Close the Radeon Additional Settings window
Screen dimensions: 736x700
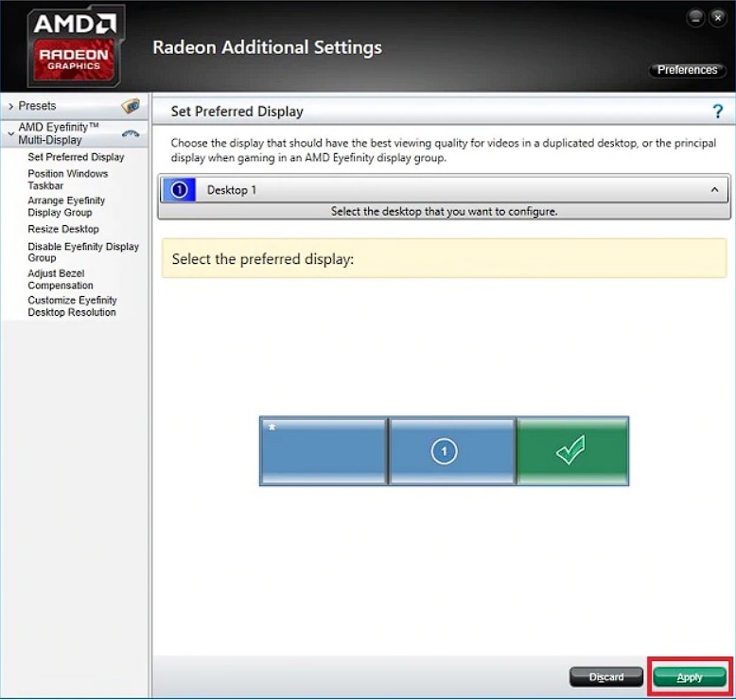coord(718,18)
